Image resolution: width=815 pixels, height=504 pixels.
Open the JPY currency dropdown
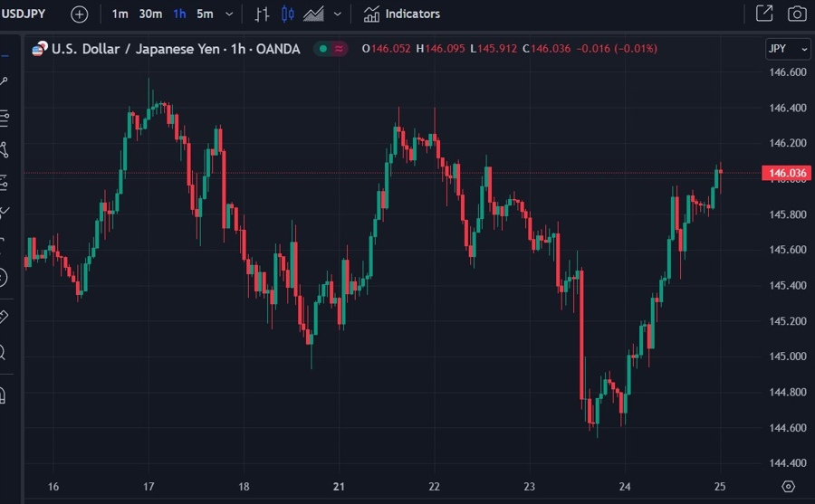pyautogui.click(x=788, y=49)
